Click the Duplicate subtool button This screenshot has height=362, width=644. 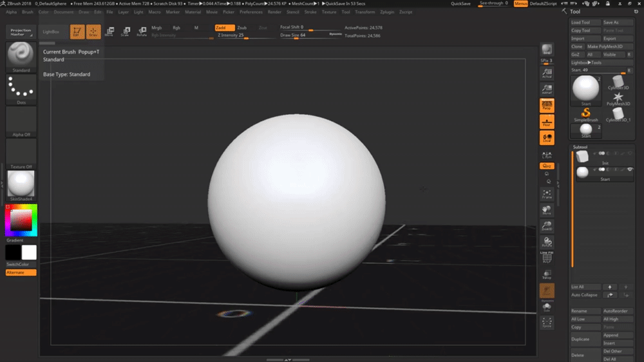point(585,339)
